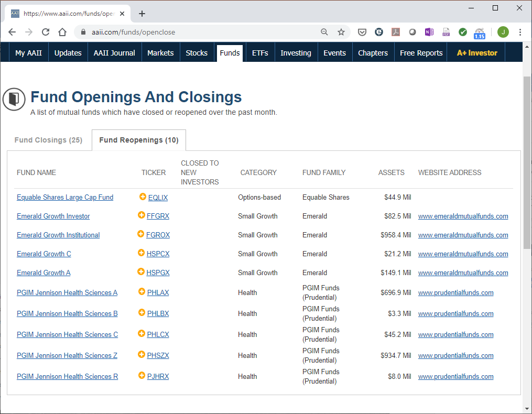
Task: Expand plus icon beside PHLAX ticker
Action: [142, 291]
